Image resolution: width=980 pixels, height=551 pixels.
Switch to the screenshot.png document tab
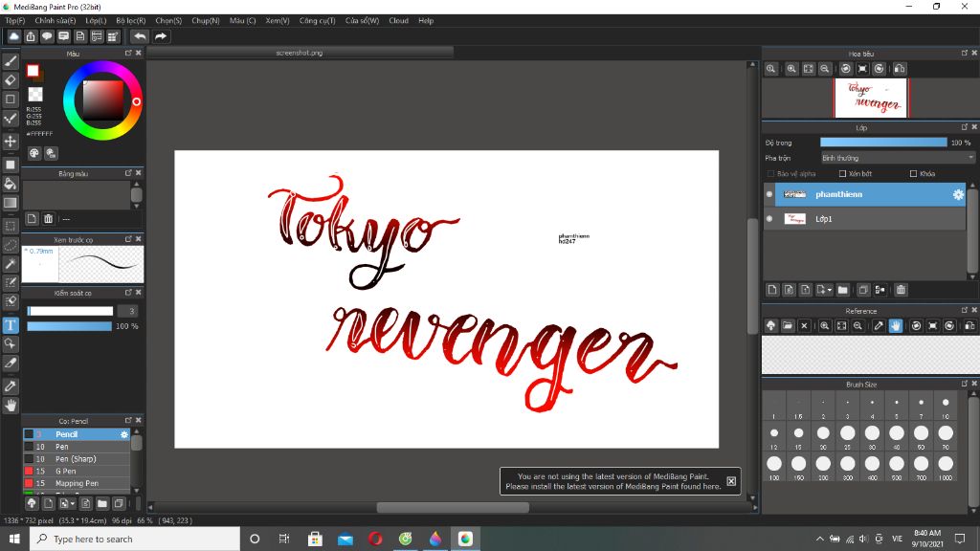coord(300,54)
